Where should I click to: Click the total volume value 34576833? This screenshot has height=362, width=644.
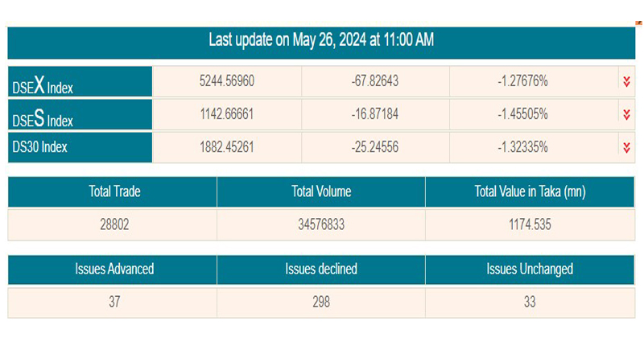(321, 225)
